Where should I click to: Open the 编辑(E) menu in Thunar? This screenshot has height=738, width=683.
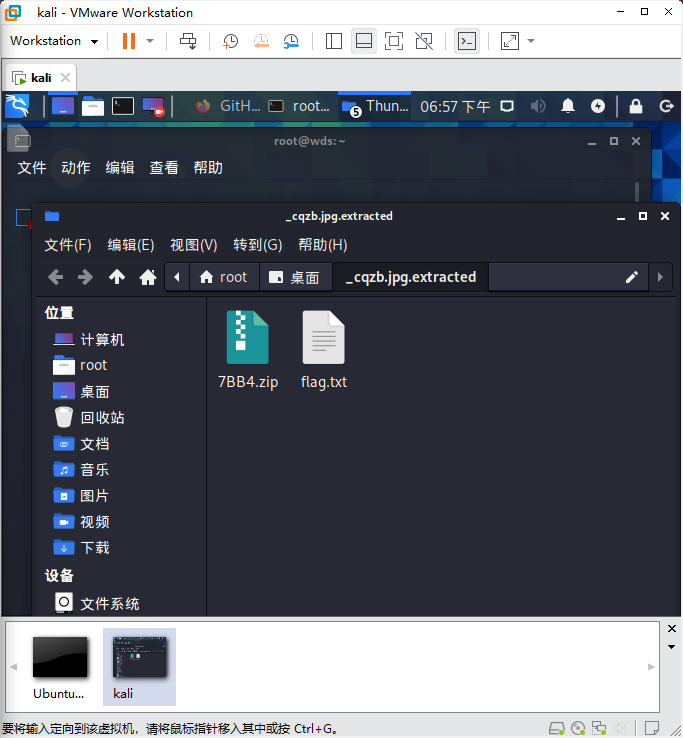click(x=131, y=245)
